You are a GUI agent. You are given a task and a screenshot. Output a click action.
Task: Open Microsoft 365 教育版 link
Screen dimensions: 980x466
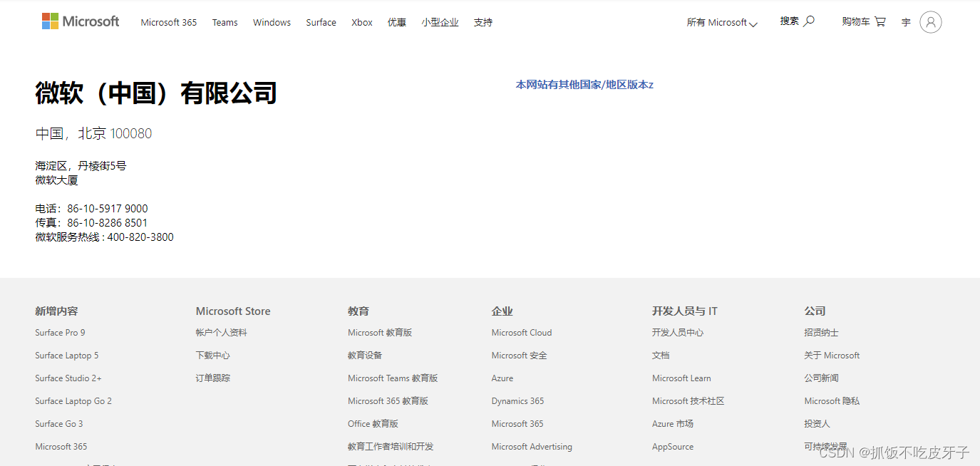pyautogui.click(x=388, y=401)
